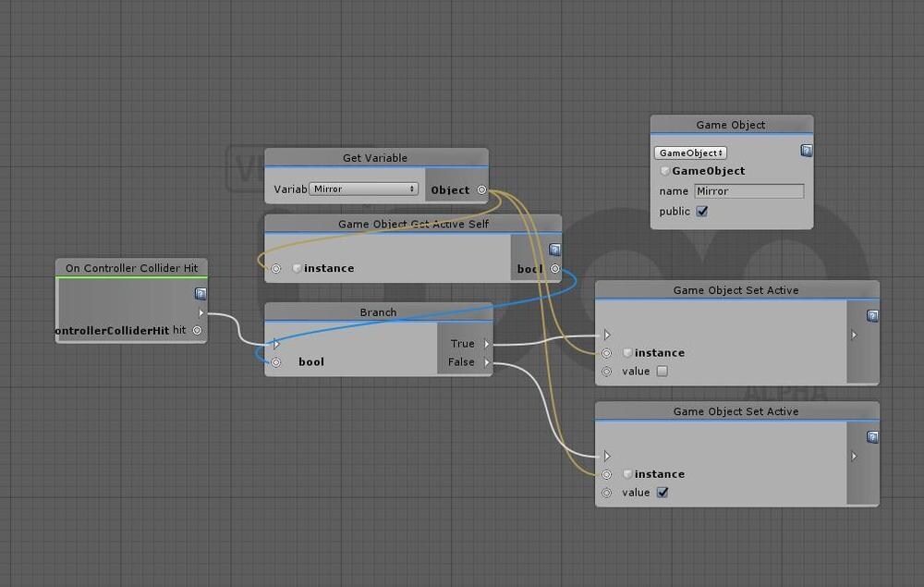Image resolution: width=924 pixels, height=587 pixels.
Task: Open the Mirror variable dropdown
Action: (363, 190)
